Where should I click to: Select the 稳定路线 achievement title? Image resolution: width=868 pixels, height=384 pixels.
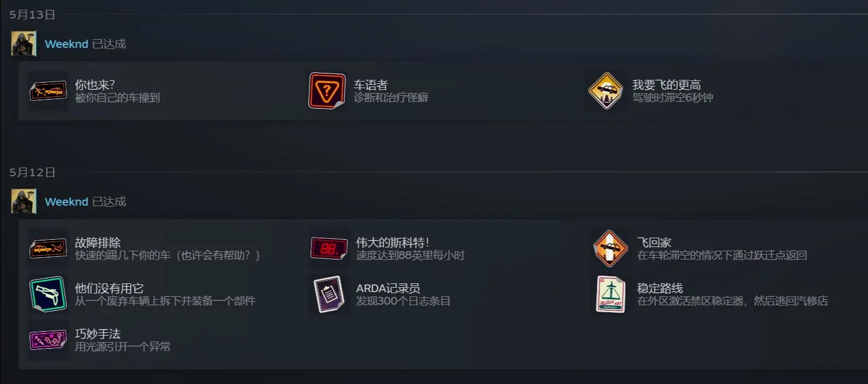click(660, 288)
